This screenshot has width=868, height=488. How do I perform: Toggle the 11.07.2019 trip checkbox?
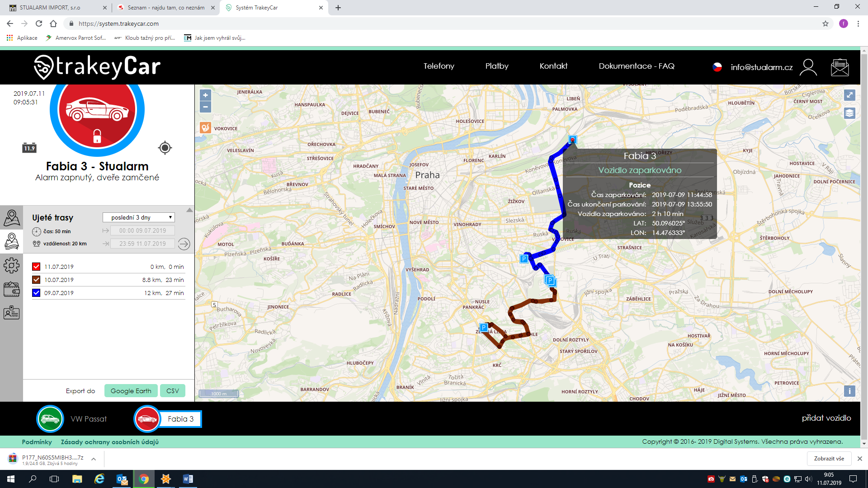pos(36,266)
